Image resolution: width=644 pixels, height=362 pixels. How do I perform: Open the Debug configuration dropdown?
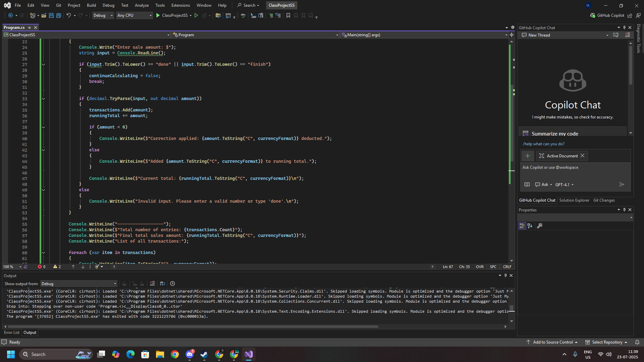pyautogui.click(x=103, y=15)
